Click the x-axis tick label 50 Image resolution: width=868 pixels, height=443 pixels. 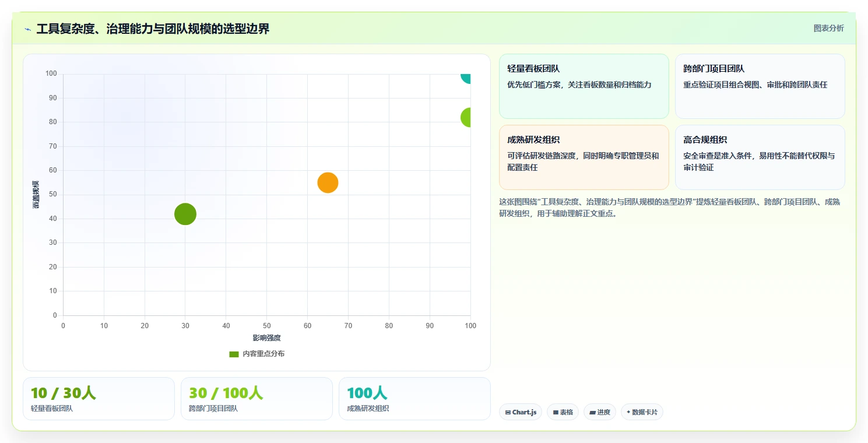tap(266, 326)
